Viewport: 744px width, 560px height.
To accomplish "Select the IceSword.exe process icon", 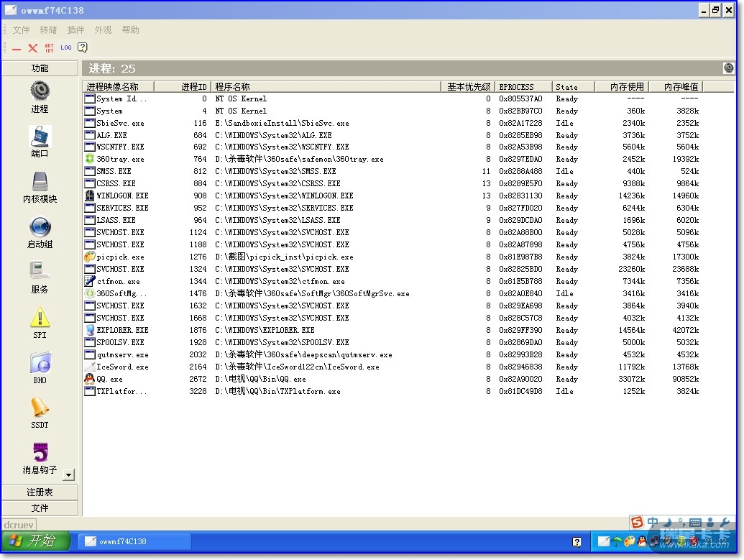I will 89,367.
